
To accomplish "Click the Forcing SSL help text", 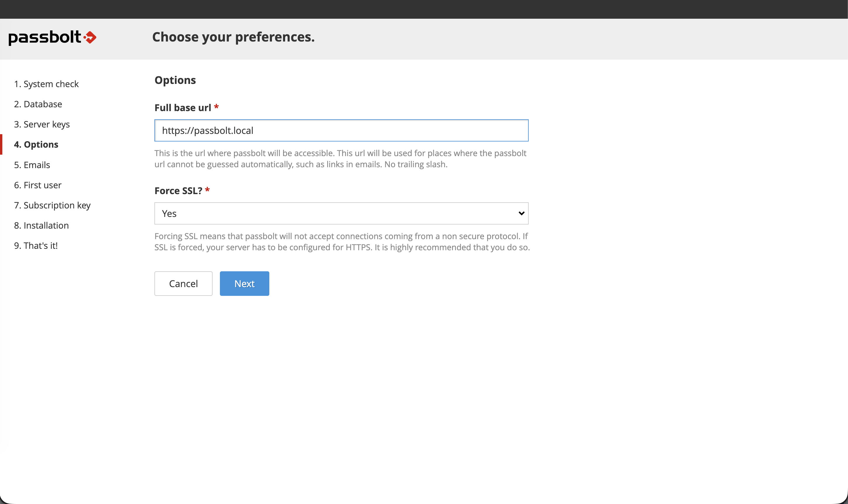I will click(342, 242).
